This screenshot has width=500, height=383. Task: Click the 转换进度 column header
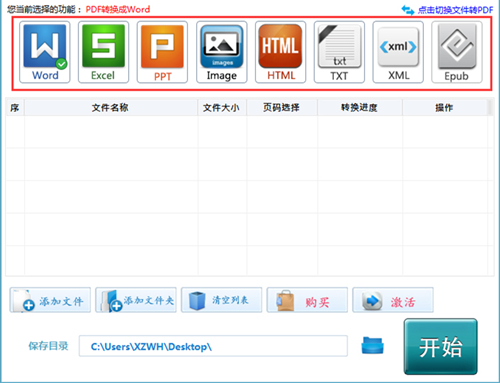pos(360,107)
